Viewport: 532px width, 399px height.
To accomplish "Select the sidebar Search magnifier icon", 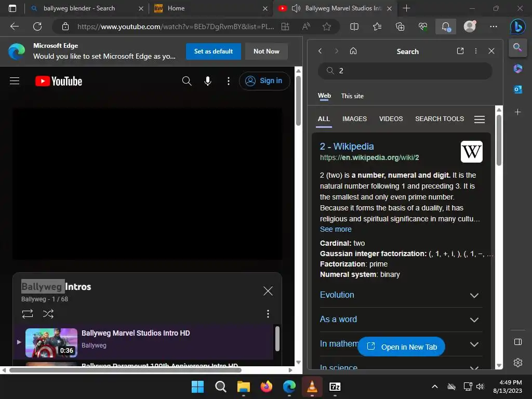I will 517,47.
